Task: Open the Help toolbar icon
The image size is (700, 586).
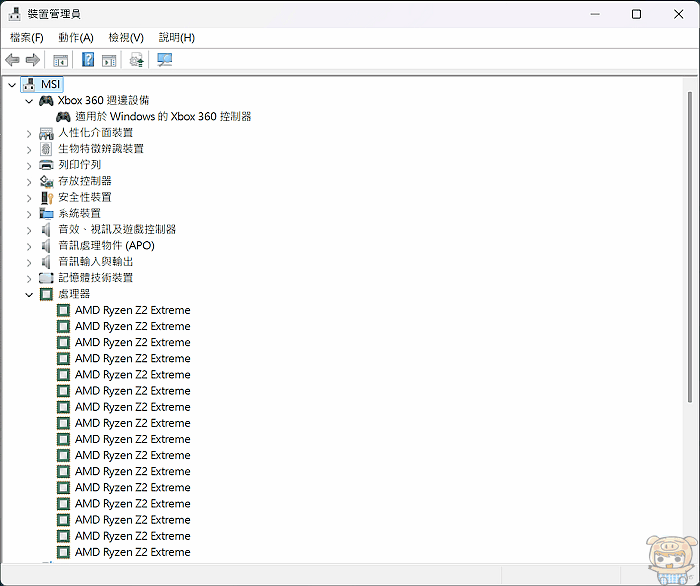Action: tap(88, 59)
